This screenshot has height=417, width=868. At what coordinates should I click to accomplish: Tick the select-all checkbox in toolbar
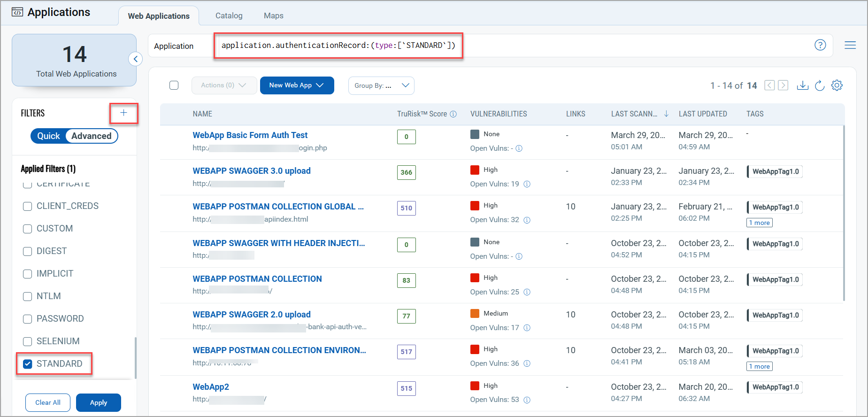(x=174, y=85)
